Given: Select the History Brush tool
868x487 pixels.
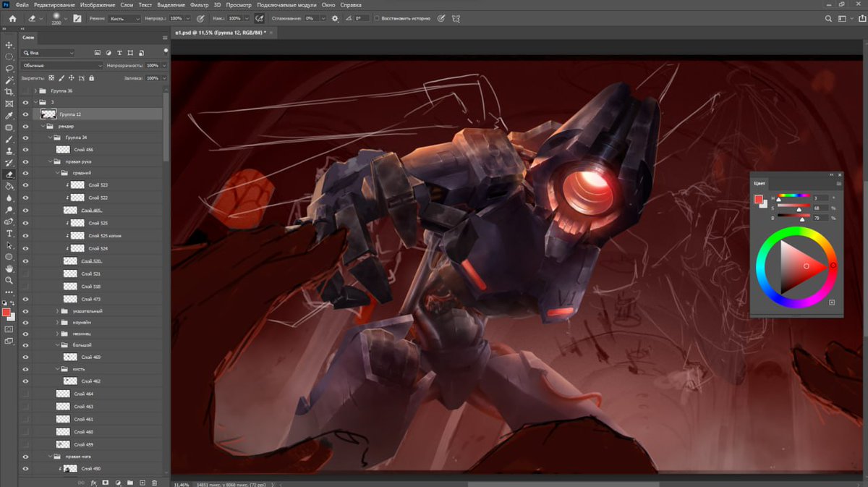Looking at the screenshot, I should click(x=9, y=163).
